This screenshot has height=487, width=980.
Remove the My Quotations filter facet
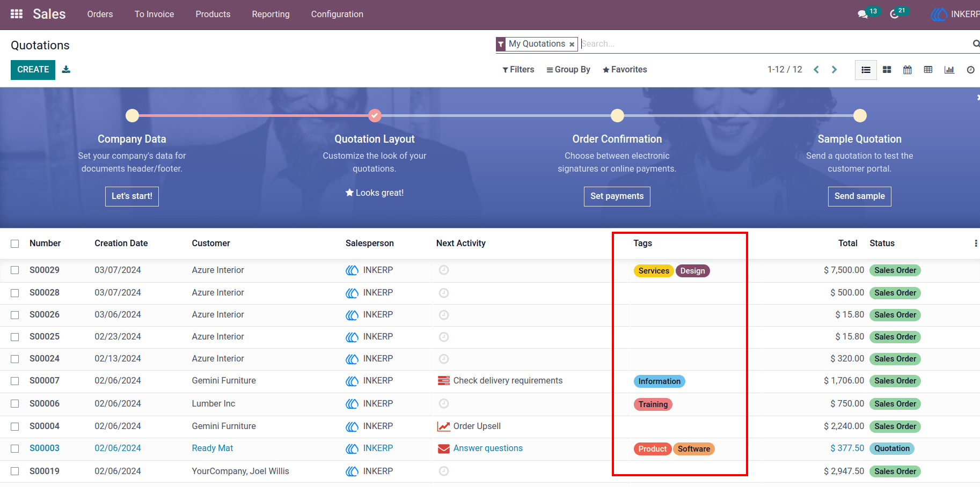pos(572,45)
